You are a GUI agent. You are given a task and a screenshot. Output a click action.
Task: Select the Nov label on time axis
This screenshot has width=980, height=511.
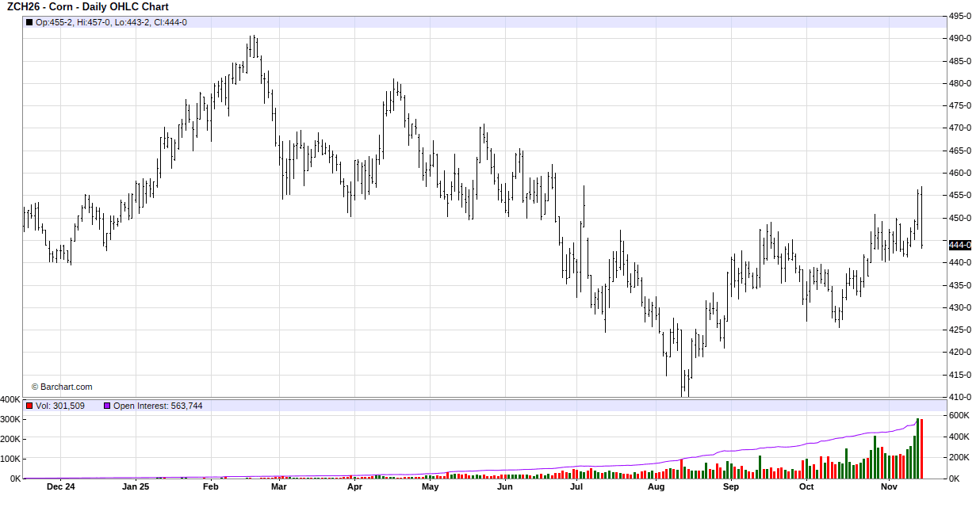point(889,486)
